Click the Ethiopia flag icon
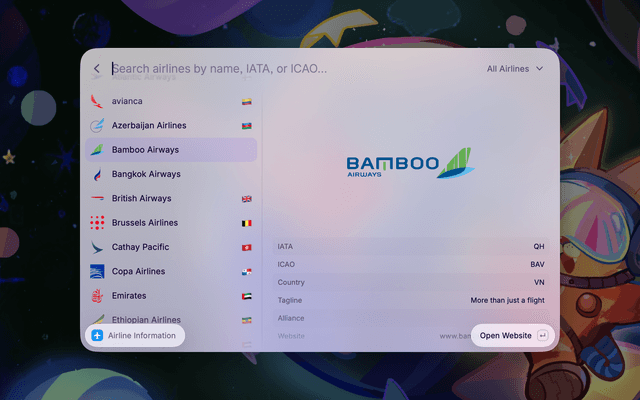The width and height of the screenshot is (640, 400). pyautogui.click(x=247, y=320)
